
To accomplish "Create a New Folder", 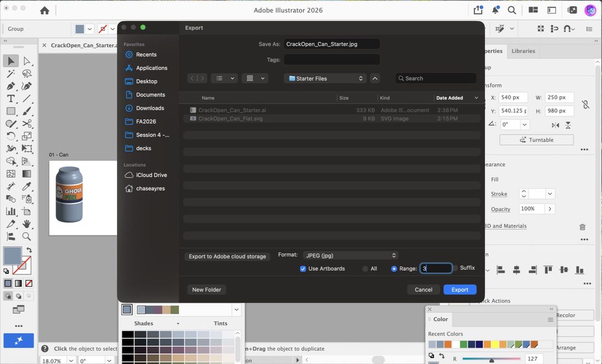I will 206,290.
